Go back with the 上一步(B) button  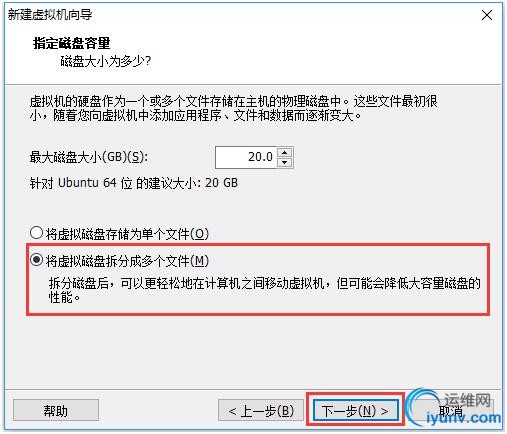[x=261, y=410]
